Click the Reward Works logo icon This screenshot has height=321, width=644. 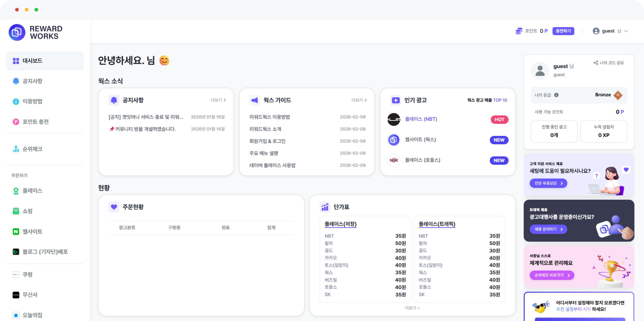click(17, 32)
